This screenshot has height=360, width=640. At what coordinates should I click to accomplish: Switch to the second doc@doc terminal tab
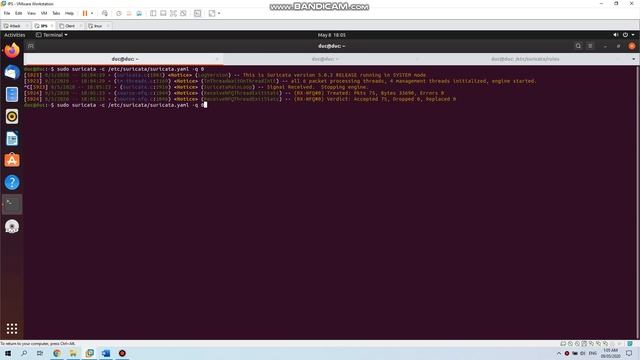(324, 59)
